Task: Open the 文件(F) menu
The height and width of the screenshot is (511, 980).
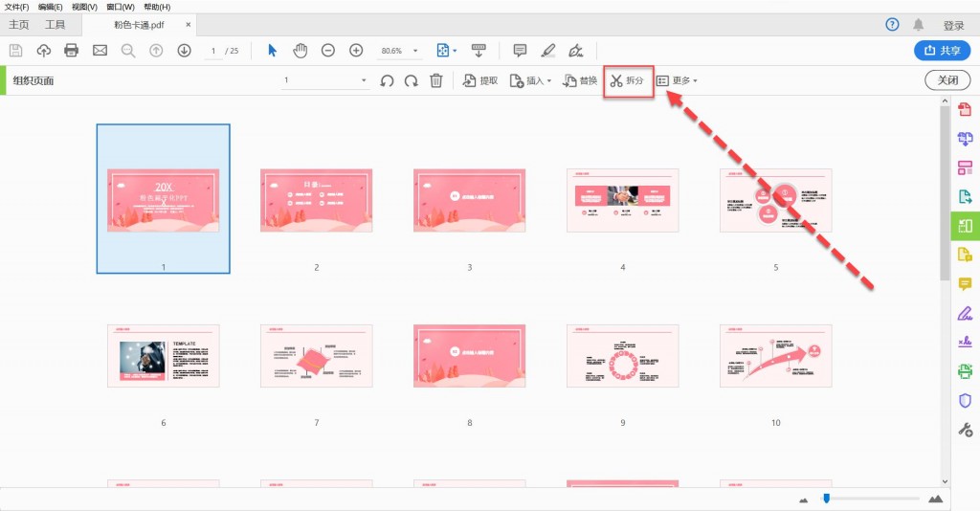Action: [x=17, y=7]
